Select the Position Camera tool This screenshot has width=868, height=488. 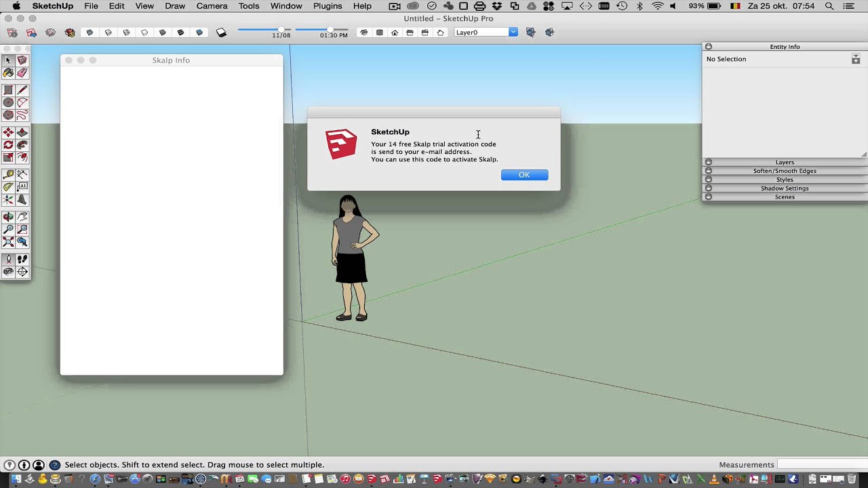(8, 259)
